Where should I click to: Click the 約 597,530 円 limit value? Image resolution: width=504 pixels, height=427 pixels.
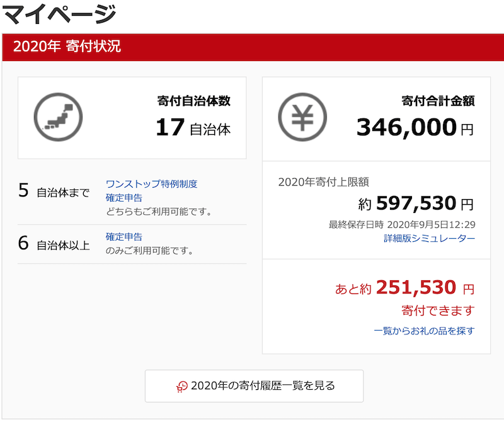pos(416,203)
